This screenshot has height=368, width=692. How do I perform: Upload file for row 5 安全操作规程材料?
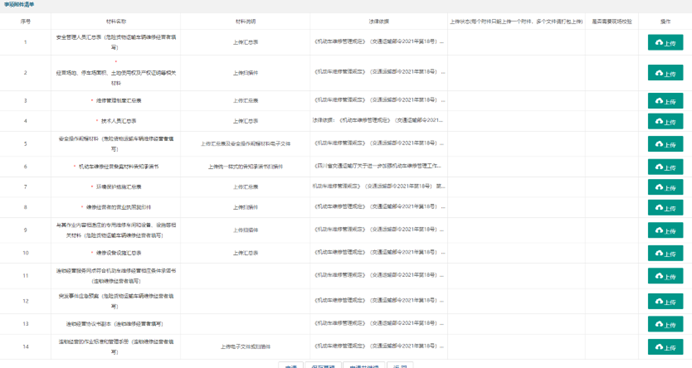click(x=665, y=144)
